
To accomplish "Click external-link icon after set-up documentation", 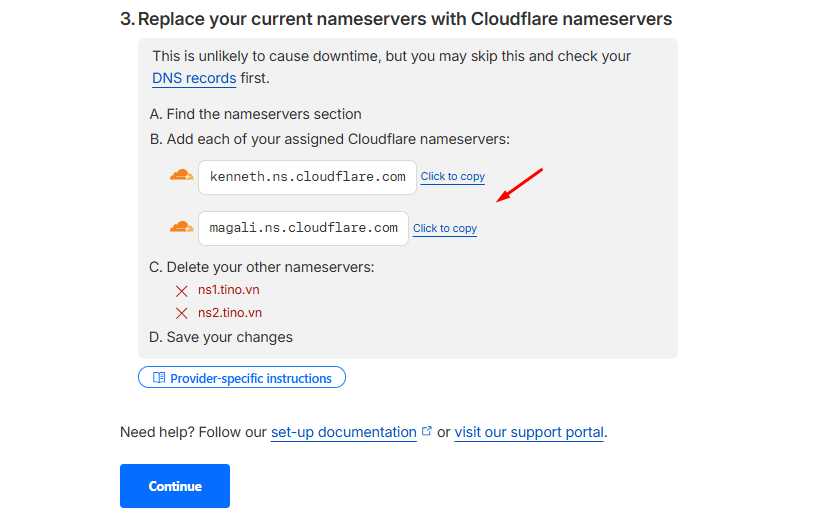I will 427,431.
